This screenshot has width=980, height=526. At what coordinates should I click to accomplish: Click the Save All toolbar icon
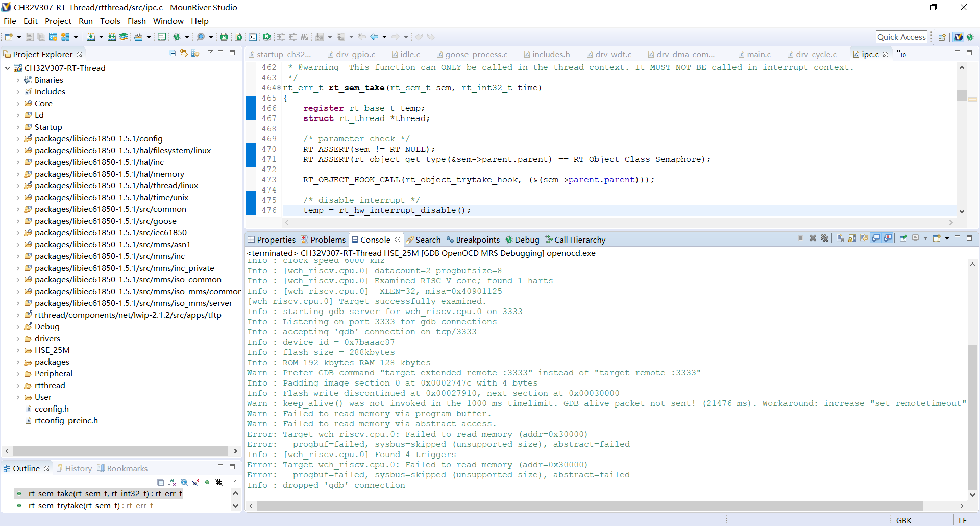click(41, 37)
